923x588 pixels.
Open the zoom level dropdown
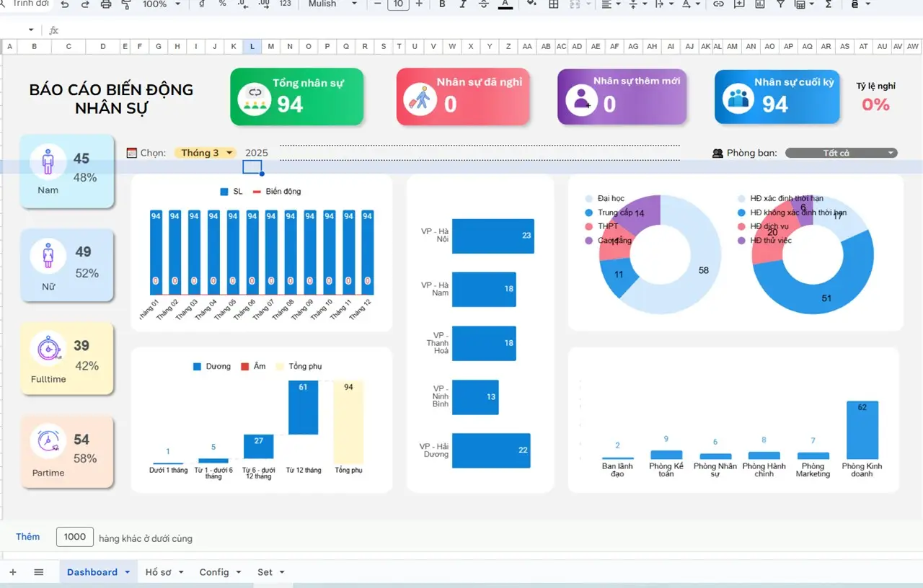(x=161, y=4)
